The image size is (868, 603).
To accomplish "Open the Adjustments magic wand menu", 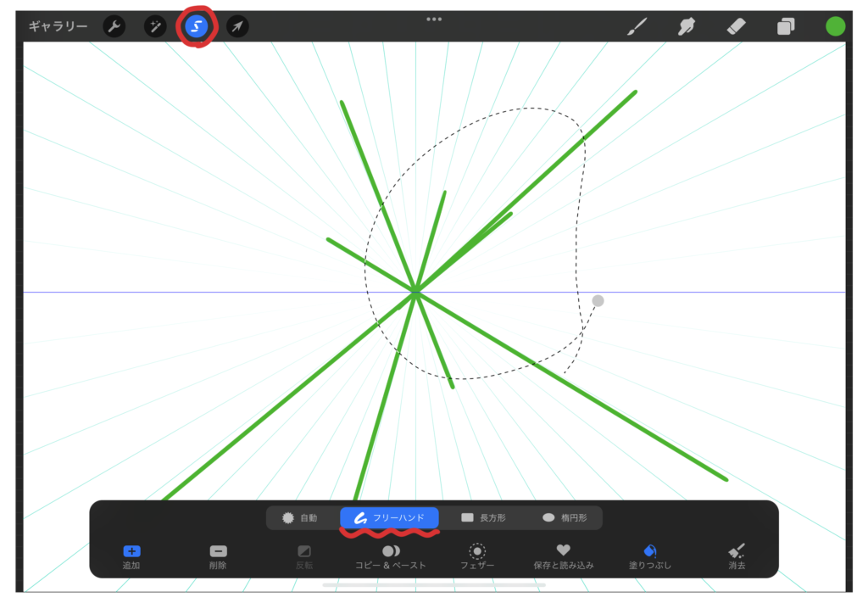I will [x=156, y=26].
